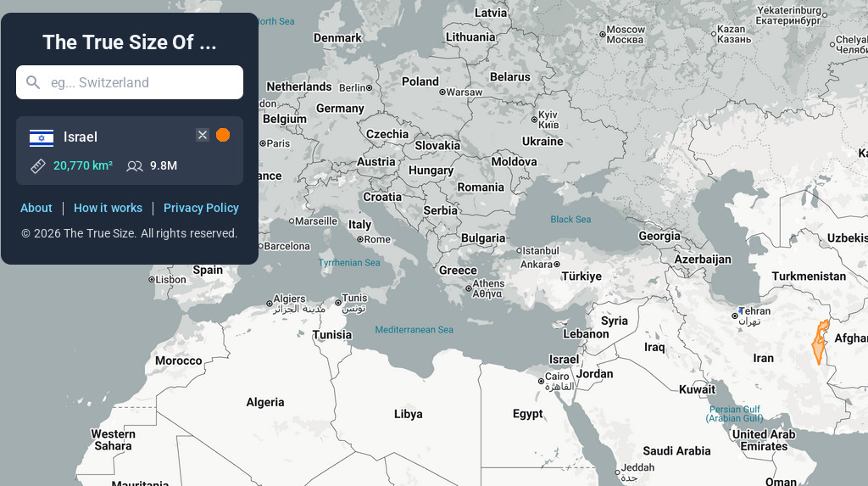Click the Mediterranean Sea label
Image resolution: width=868 pixels, height=486 pixels.
click(414, 330)
